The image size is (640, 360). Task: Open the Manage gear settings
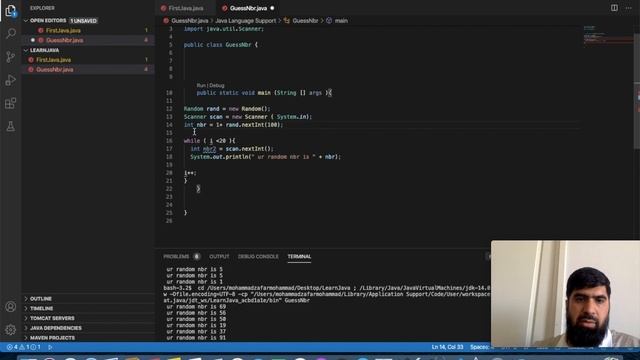pos(11,329)
